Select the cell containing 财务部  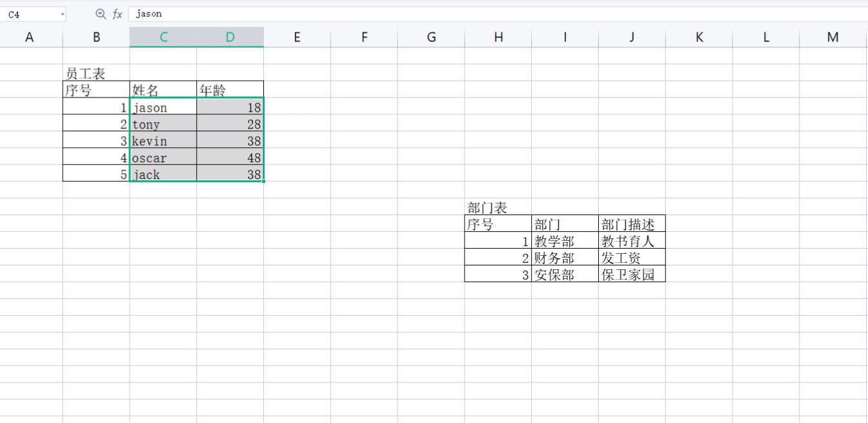pos(565,258)
